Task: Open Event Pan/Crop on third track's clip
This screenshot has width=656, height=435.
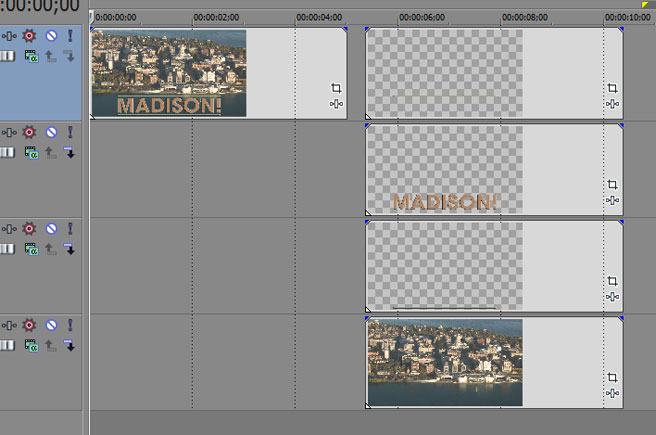Action: point(612,281)
